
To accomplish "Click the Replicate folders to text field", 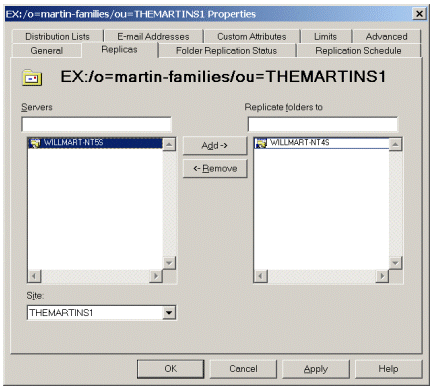I will [323, 125].
